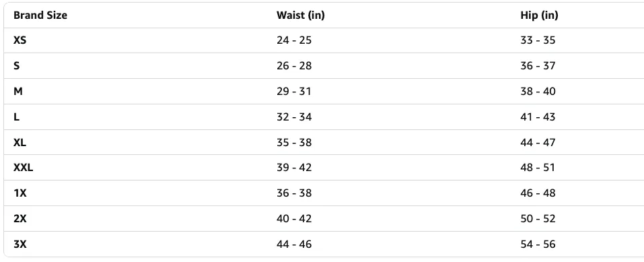Screen dimensions: 644x262
Task: Select the L brand size cell
Action: coord(16,117)
